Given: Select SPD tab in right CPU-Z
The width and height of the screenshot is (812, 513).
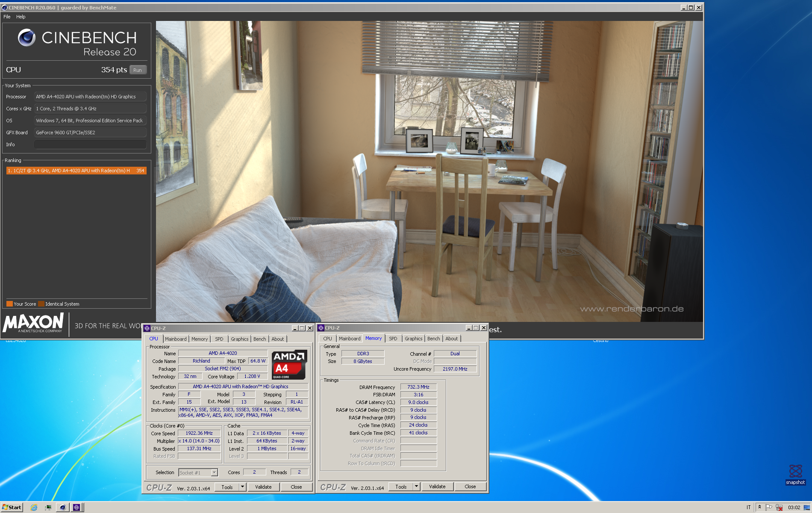Looking at the screenshot, I should pos(393,339).
